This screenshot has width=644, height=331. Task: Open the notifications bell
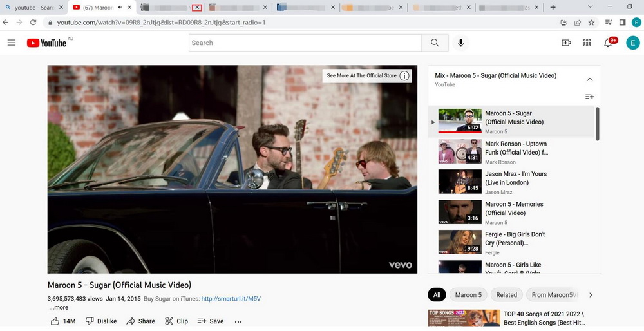[608, 43]
